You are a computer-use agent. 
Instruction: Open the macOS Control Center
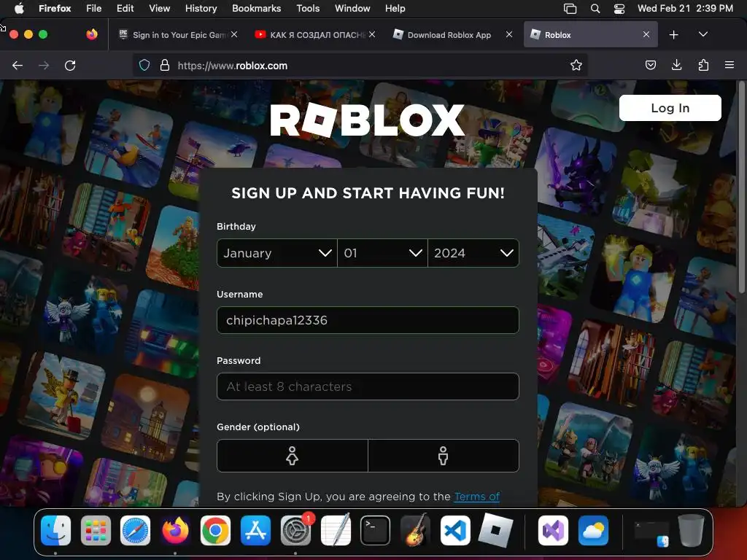(619, 9)
